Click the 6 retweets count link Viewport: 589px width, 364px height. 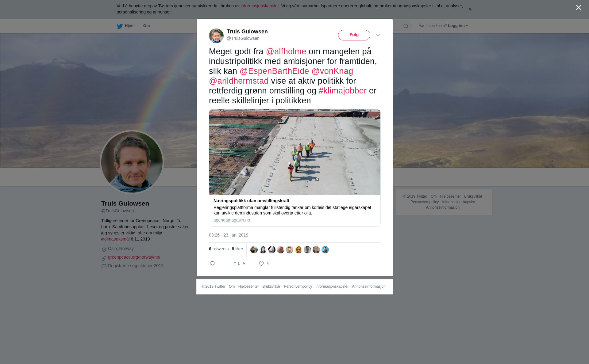(x=219, y=249)
